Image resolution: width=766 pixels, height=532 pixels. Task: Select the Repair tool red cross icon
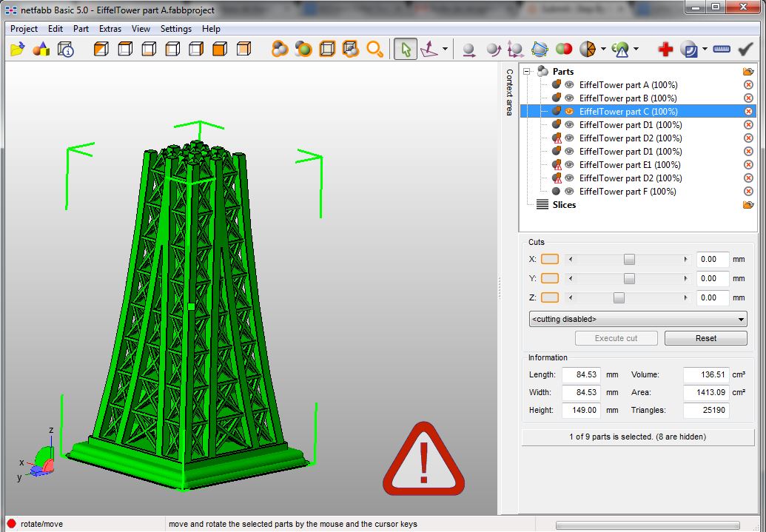click(x=664, y=49)
